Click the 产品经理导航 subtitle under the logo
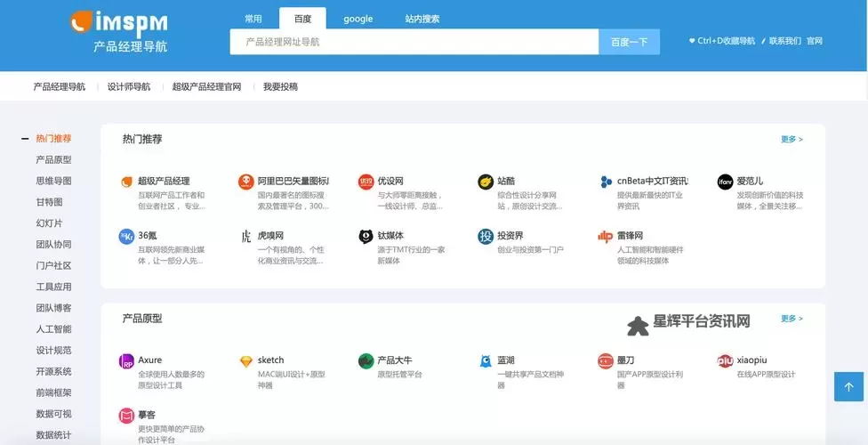Image resolution: width=868 pixels, height=445 pixels. click(130, 46)
